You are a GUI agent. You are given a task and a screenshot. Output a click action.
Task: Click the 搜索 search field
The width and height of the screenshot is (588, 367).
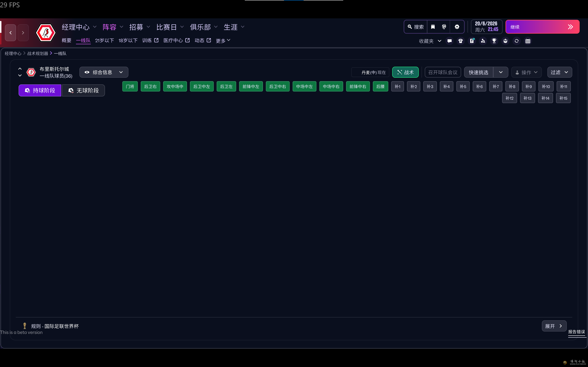[416, 27]
